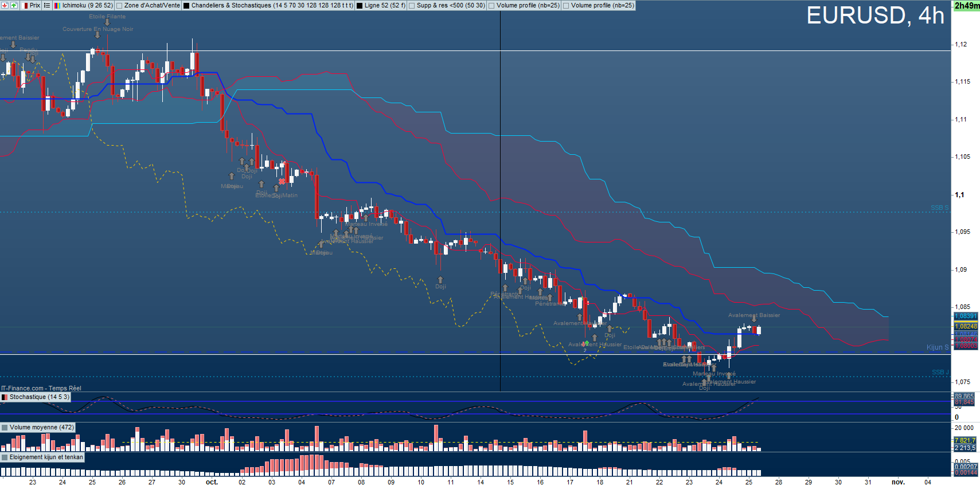Click the 1,1 price axis label

(x=959, y=195)
